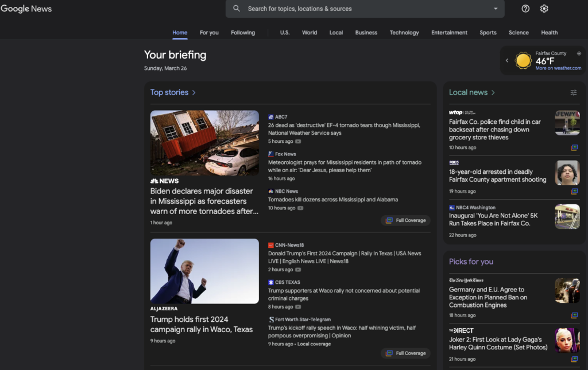Expand search options dropdown arrow
588x370 pixels.
pyautogui.click(x=496, y=9)
